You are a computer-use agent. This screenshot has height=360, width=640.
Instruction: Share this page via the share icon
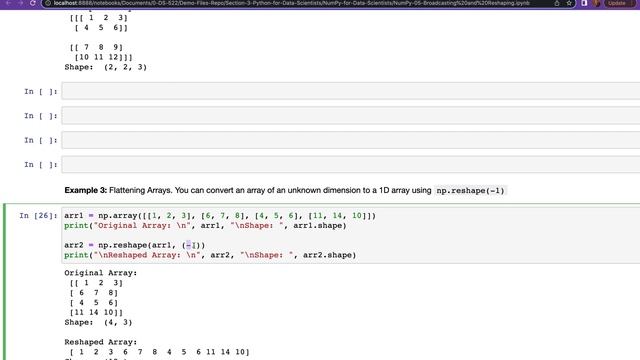point(557,3)
